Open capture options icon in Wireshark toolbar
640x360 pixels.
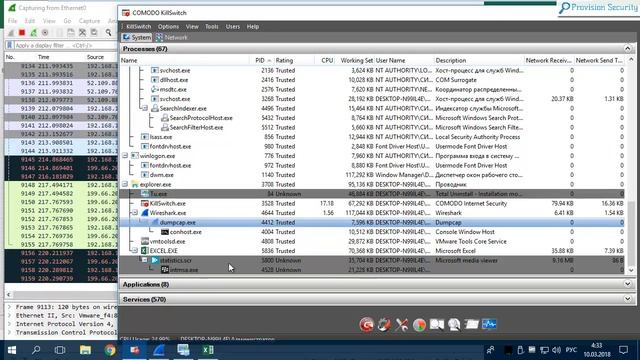tap(45, 33)
